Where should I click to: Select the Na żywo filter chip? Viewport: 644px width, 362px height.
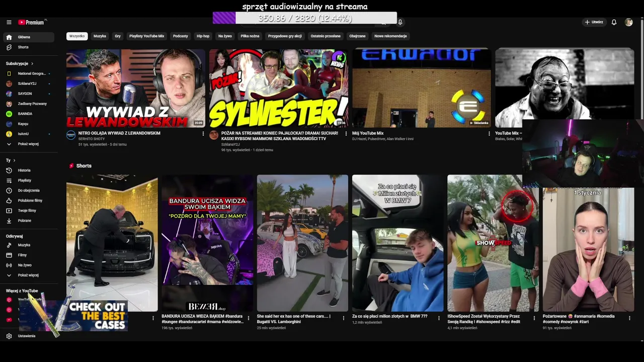point(225,36)
